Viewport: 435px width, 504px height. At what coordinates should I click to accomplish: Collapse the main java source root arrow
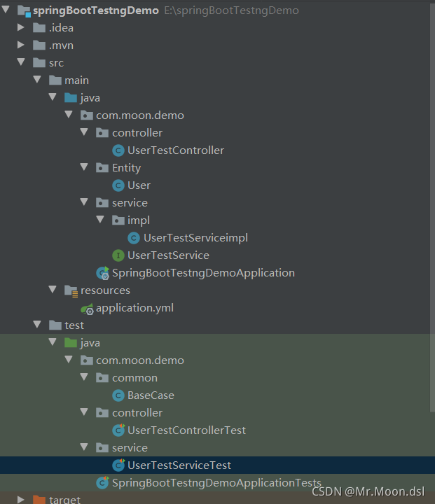pyautogui.click(x=53, y=97)
